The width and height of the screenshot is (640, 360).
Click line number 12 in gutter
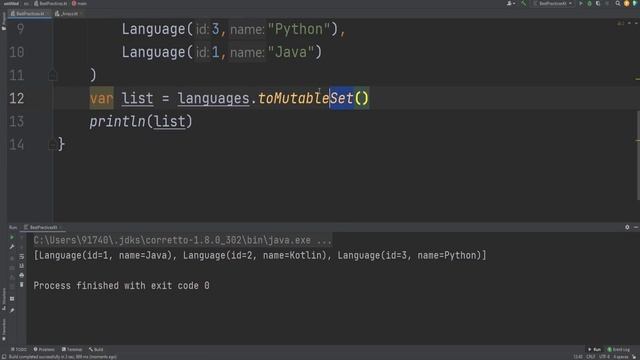[x=17, y=98]
